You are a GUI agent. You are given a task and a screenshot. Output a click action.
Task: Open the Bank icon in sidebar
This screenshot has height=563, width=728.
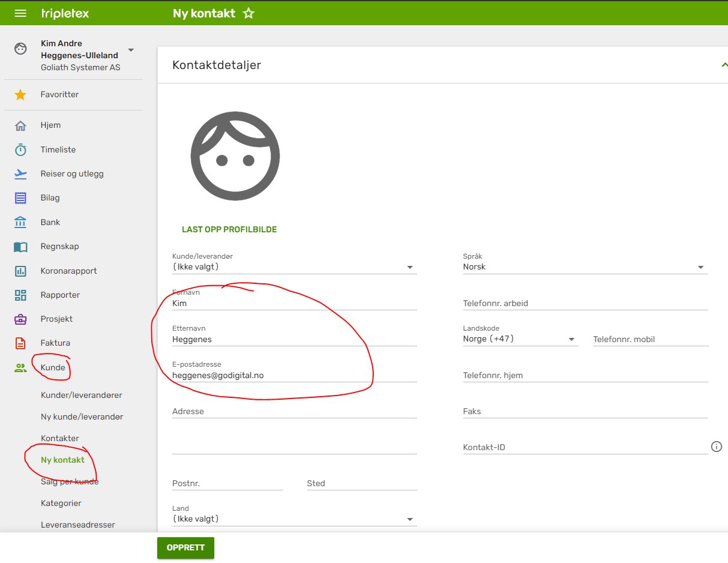(x=20, y=222)
